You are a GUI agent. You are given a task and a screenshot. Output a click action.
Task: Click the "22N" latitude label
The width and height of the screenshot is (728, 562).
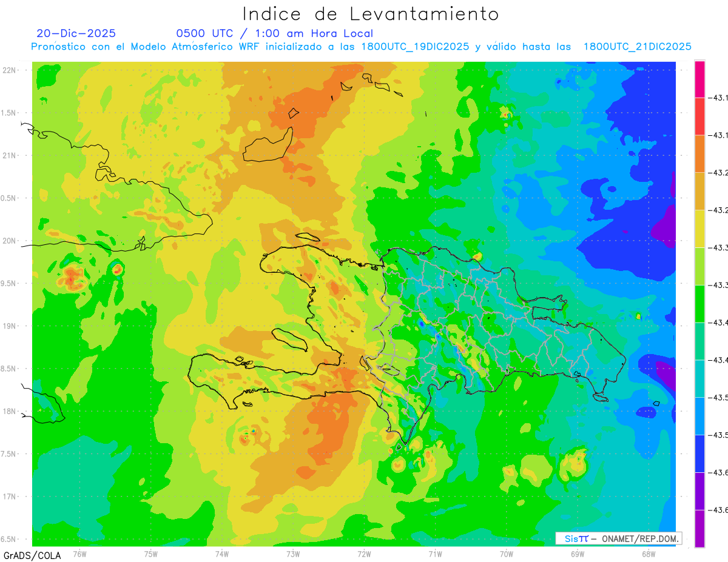(10, 70)
